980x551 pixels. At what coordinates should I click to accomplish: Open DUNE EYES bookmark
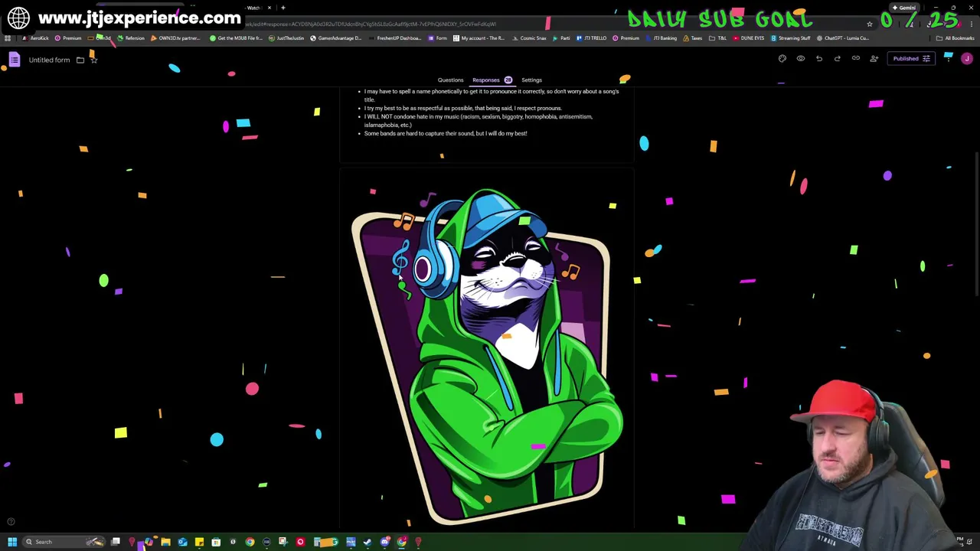tap(749, 38)
